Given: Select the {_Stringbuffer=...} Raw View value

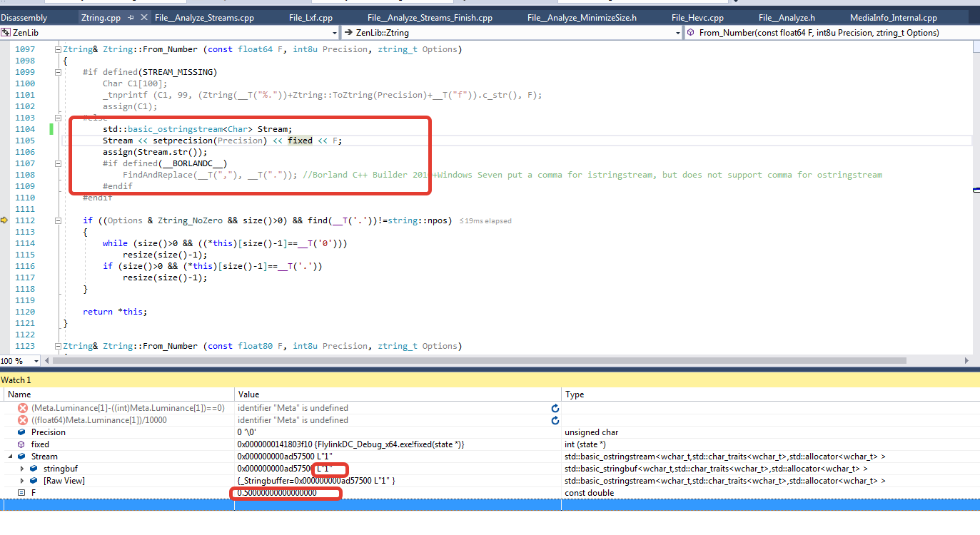Looking at the screenshot, I should [316, 481].
